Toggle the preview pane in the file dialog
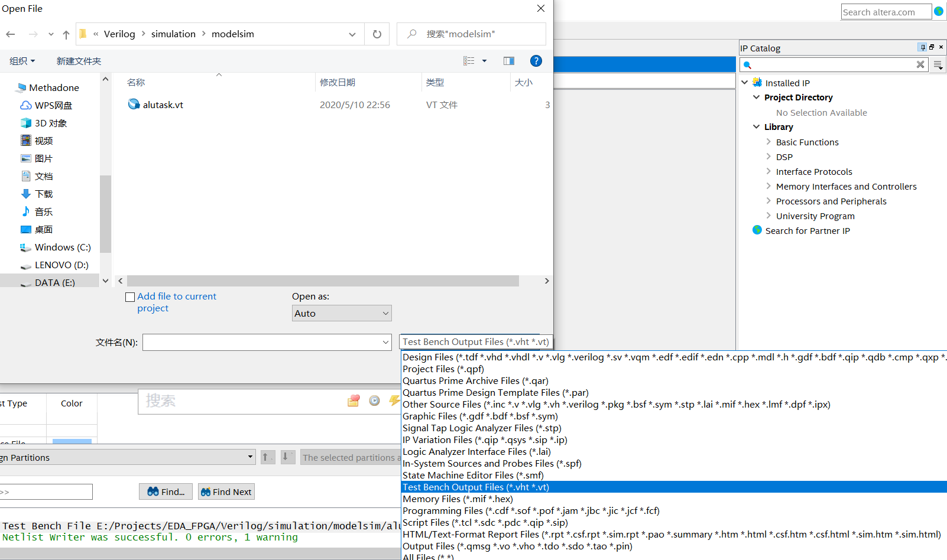The width and height of the screenshot is (947, 560). click(508, 61)
